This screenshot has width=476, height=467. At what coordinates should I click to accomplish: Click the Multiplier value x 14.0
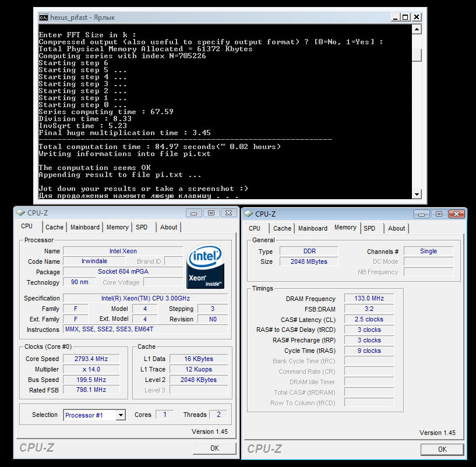point(91,369)
